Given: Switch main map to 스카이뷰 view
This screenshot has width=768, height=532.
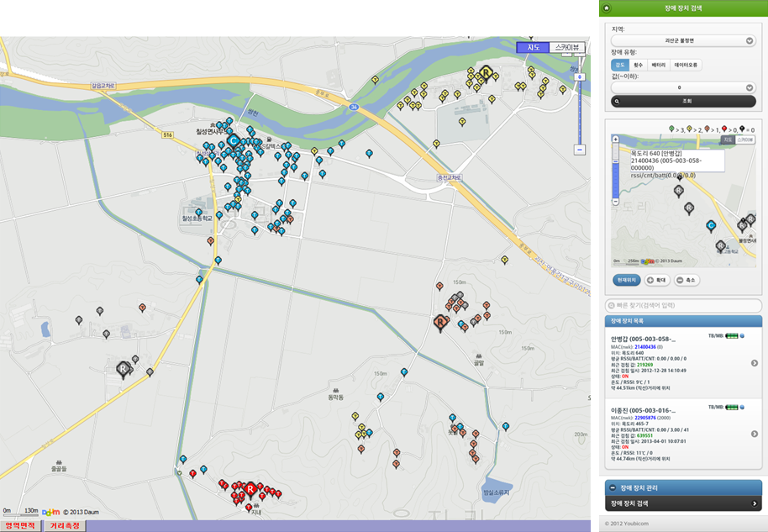Looking at the screenshot, I should point(566,48).
